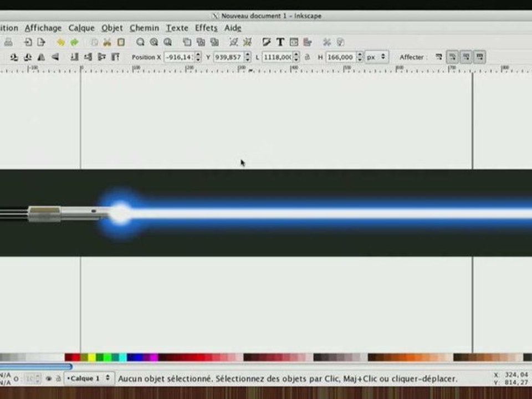This screenshot has width=532, height=399.
Task: Toggle move patterns with objects option
Action: click(479, 57)
